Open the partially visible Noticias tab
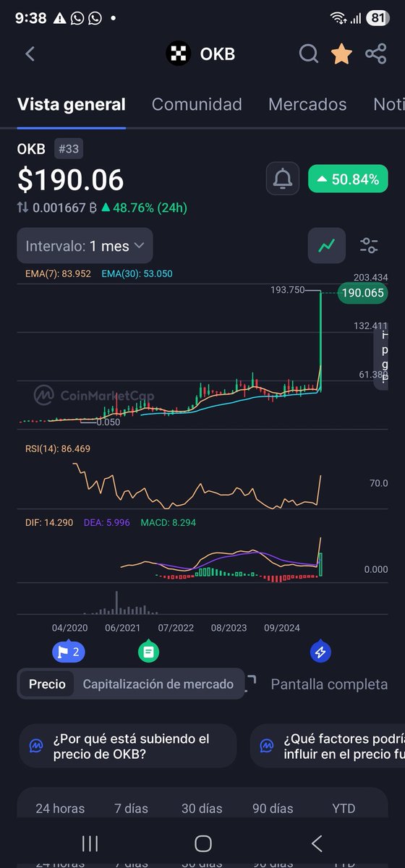 click(389, 104)
